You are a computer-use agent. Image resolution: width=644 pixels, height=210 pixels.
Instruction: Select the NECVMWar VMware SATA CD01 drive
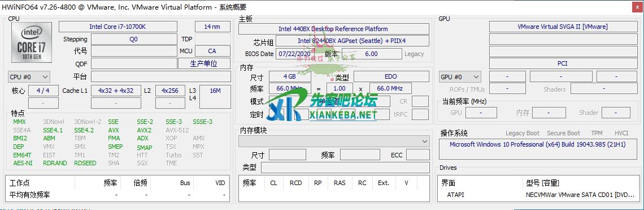pyautogui.click(x=580, y=194)
